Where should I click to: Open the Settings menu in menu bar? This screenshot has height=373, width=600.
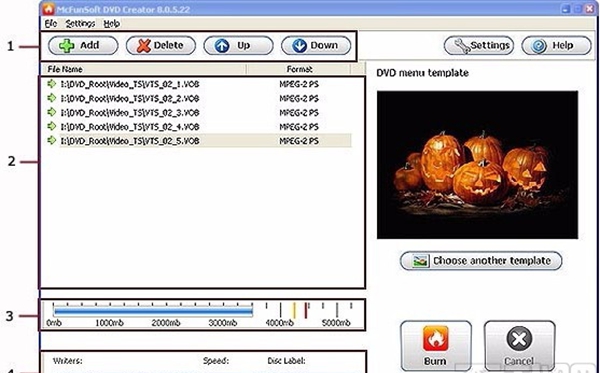click(80, 24)
